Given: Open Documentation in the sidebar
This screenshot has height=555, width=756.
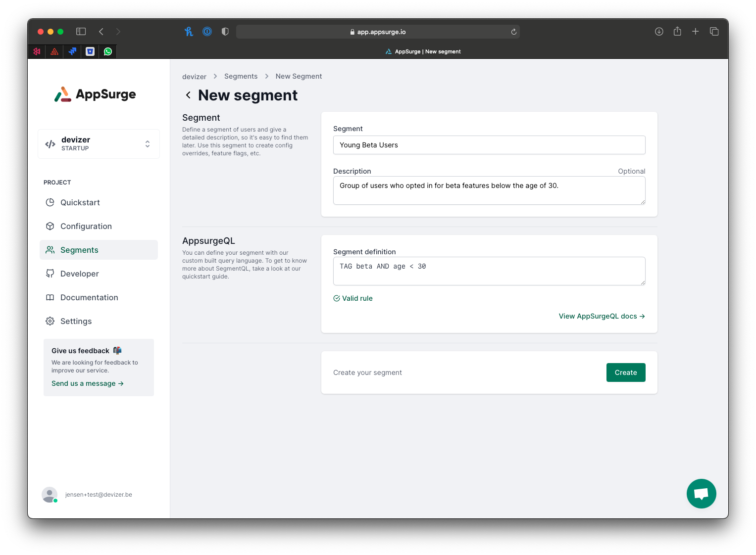Looking at the screenshot, I should [99, 297].
